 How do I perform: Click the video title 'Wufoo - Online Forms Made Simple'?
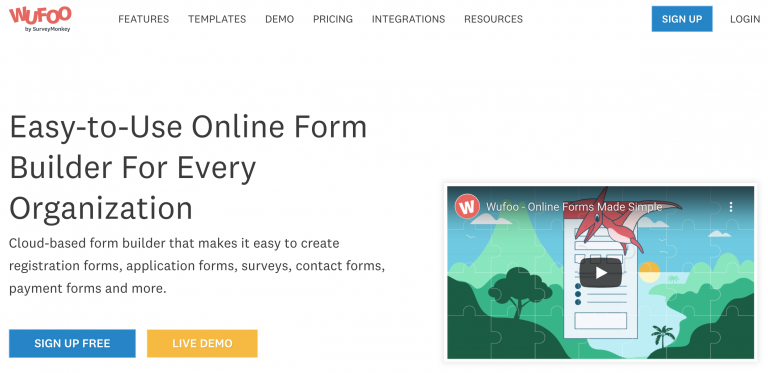click(x=574, y=207)
